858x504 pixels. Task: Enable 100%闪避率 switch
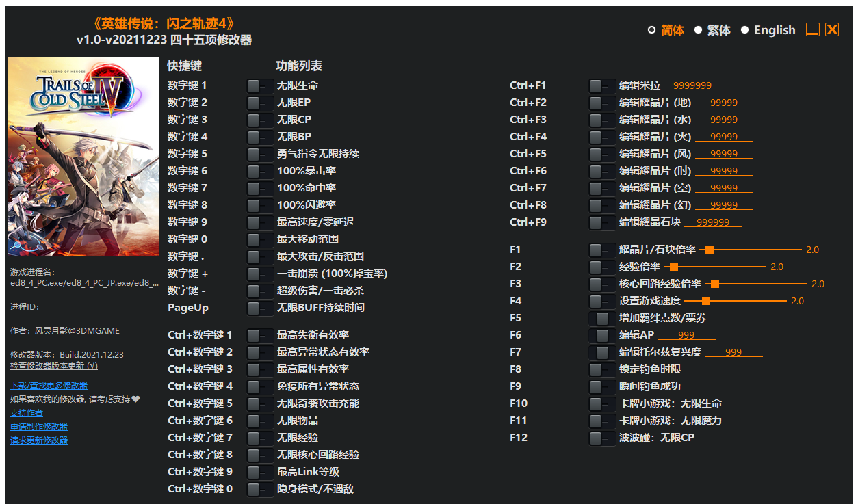(260, 205)
